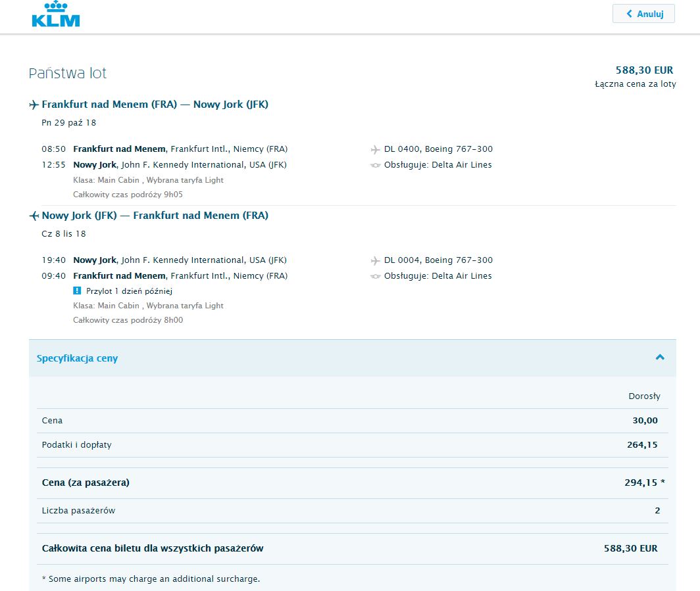Click heading Frankfurt nad Menem (FRA) — Nowy Jork (JFK)

[155, 105]
